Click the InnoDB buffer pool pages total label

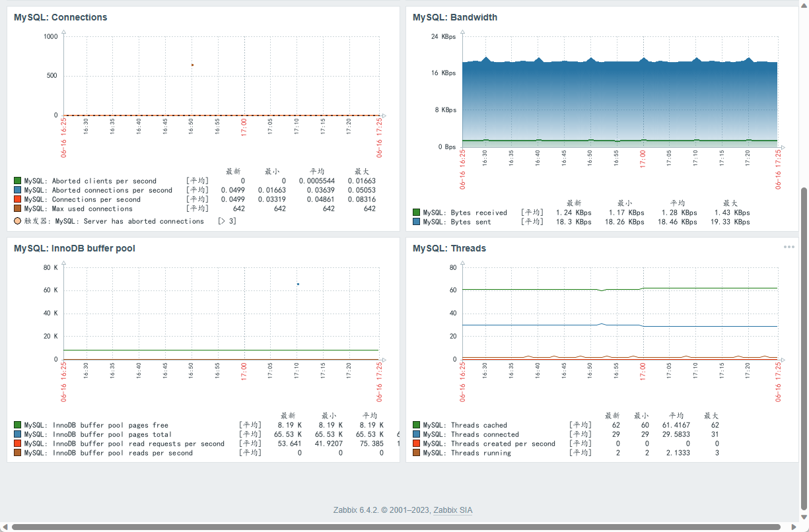(x=98, y=434)
